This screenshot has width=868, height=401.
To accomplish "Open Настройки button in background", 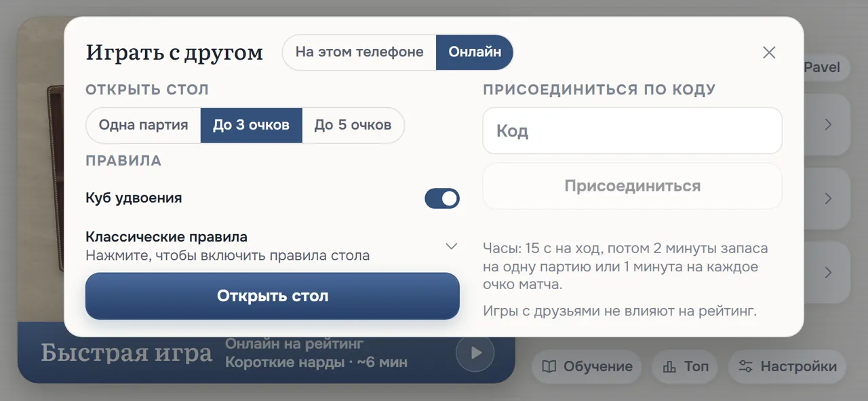I will pyautogui.click(x=787, y=367).
